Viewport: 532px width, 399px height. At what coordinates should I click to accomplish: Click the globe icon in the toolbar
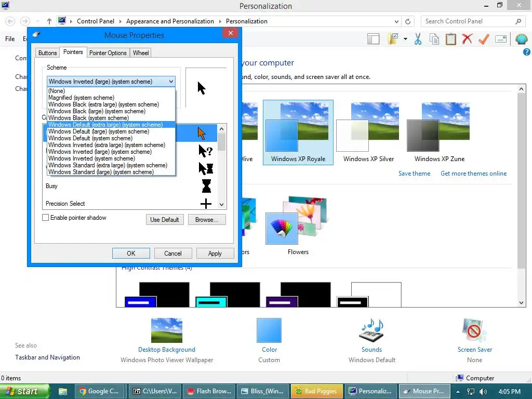click(521, 39)
